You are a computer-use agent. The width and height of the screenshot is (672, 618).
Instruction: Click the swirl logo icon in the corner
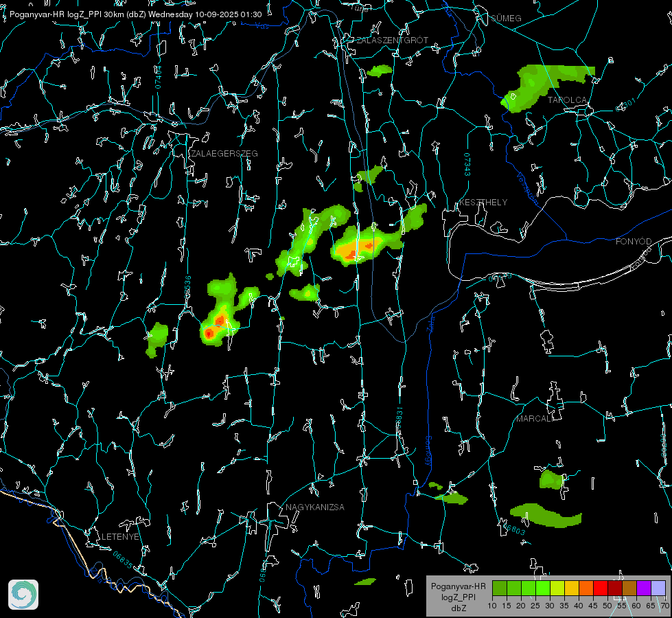pyautogui.click(x=23, y=595)
